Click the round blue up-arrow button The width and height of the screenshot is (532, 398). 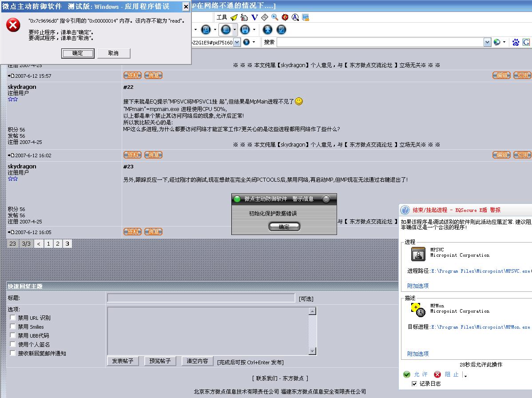267,30
